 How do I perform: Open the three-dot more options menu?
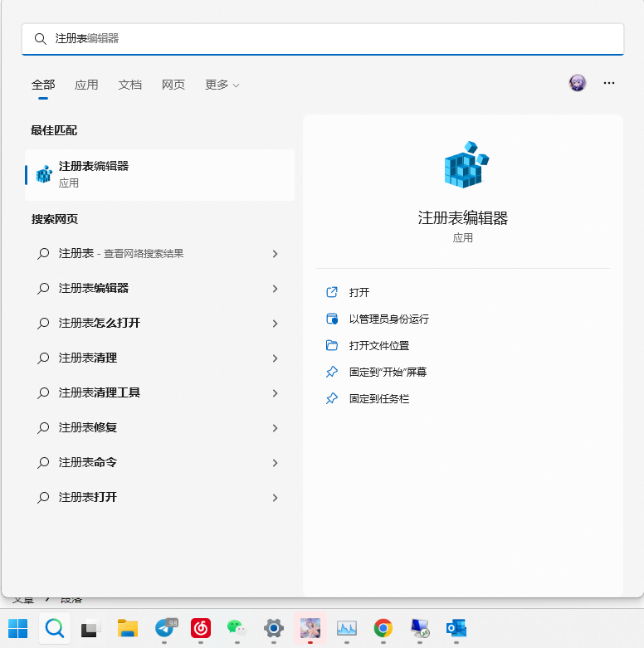pyautogui.click(x=609, y=83)
